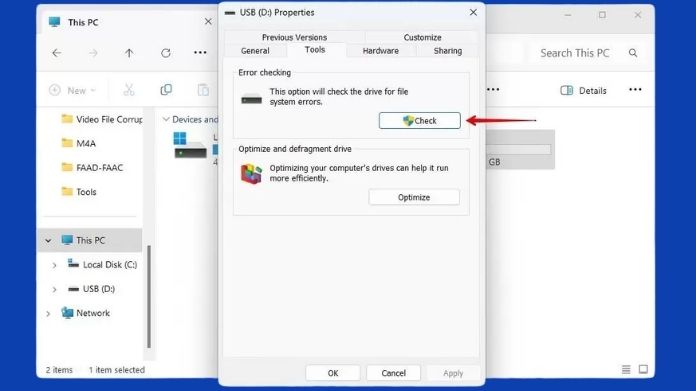Image resolution: width=696 pixels, height=391 pixels.
Task: Confirm the dialog with OK
Action: tap(333, 373)
